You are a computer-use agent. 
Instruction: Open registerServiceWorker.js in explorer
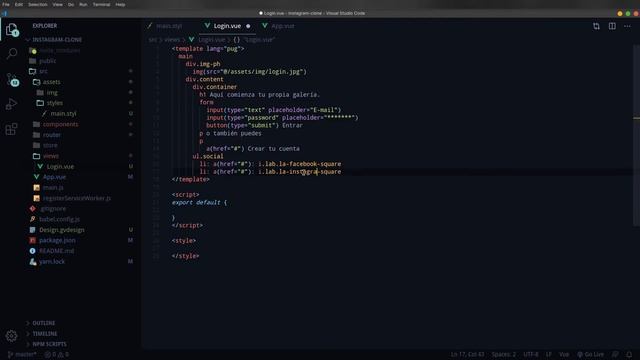click(76, 198)
